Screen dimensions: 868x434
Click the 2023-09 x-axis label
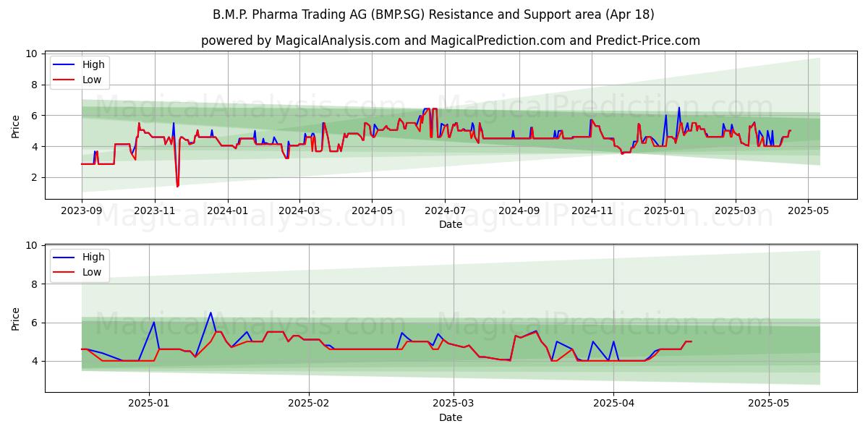pos(82,210)
